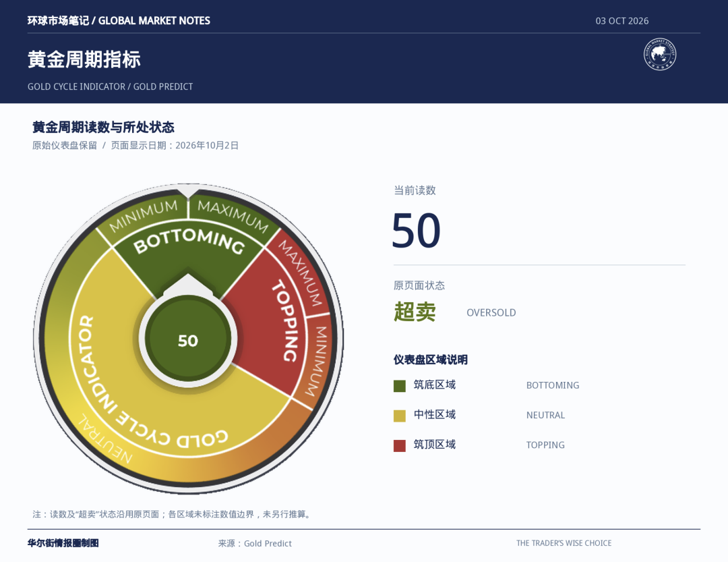Image resolution: width=728 pixels, height=562 pixels.
Task: Click the 页面显示日期：2026年10月2日 text
Action: 175,146
